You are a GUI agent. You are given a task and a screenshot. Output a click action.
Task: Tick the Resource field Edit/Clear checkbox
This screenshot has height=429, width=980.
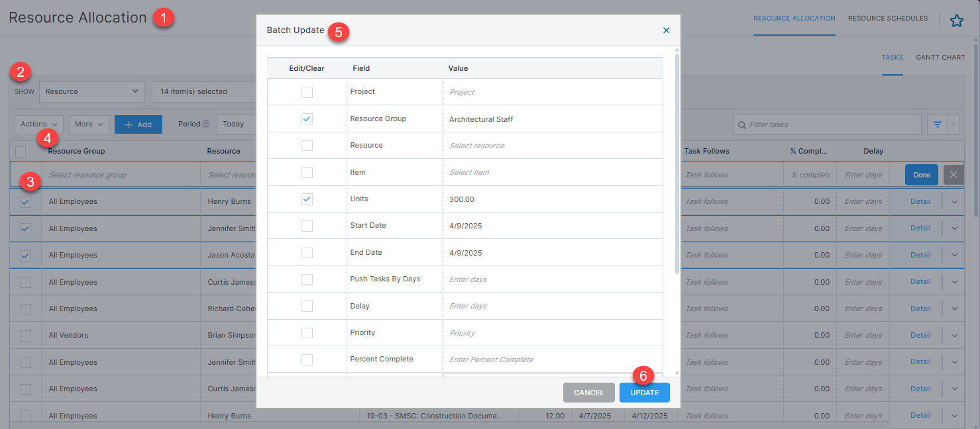click(x=307, y=146)
